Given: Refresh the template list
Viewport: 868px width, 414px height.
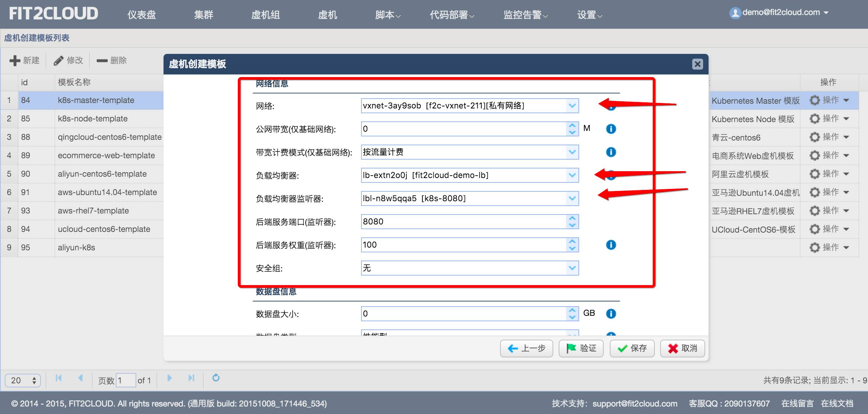Looking at the screenshot, I should (x=216, y=378).
